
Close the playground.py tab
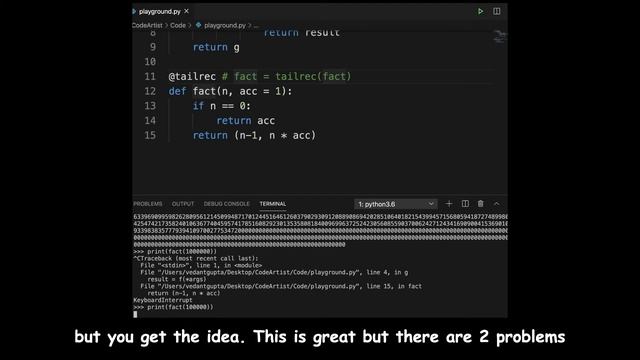187,11
